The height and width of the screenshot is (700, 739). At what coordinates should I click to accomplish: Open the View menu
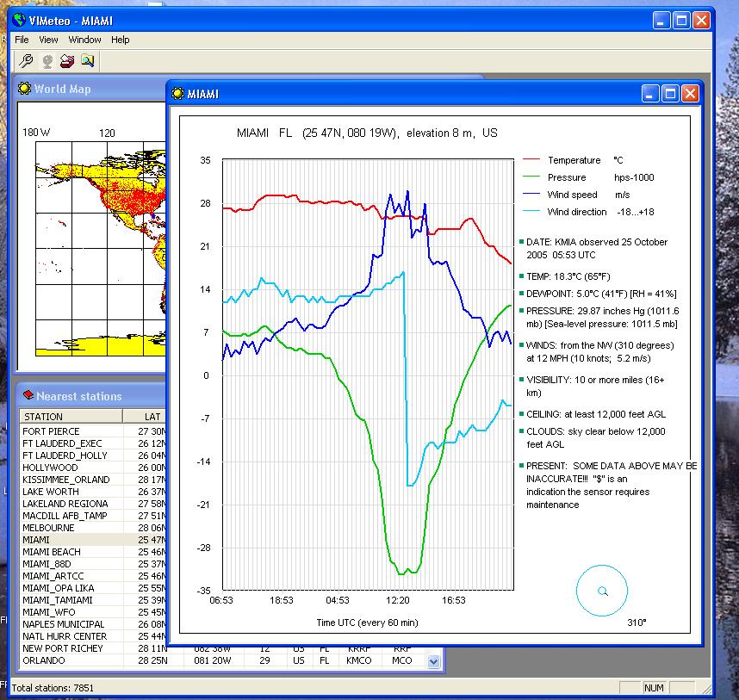pyautogui.click(x=48, y=40)
